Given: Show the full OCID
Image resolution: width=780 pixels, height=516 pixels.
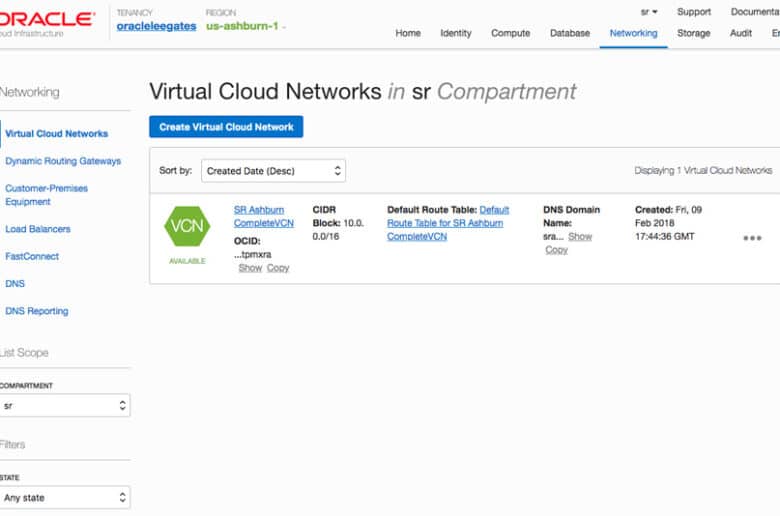Looking at the screenshot, I should pyautogui.click(x=250, y=268).
